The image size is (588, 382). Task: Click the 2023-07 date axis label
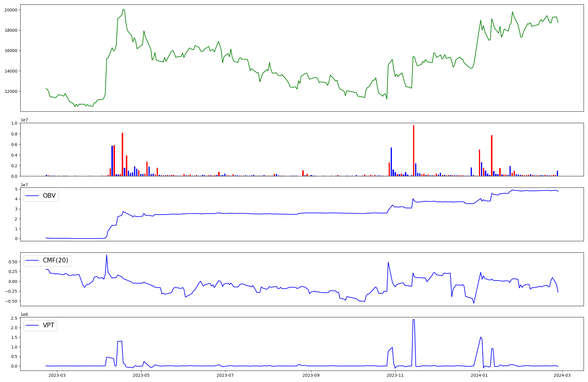pyautogui.click(x=225, y=375)
